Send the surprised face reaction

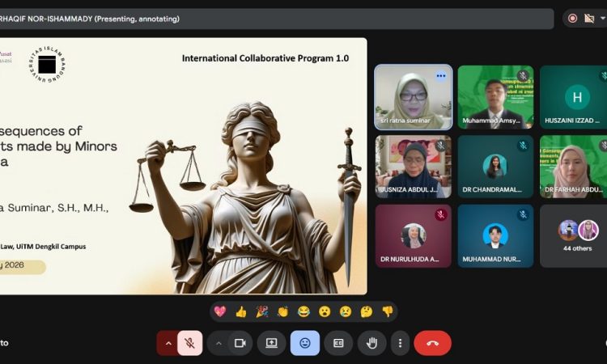click(x=325, y=311)
